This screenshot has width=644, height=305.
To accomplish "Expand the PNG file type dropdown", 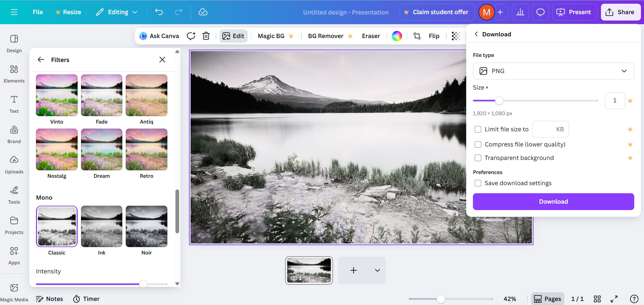I will (553, 71).
